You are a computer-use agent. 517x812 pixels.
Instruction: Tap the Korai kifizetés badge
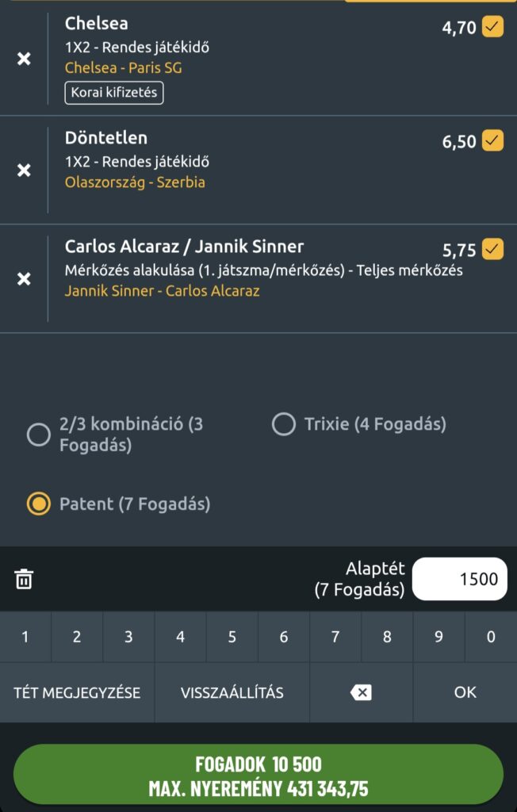tap(114, 93)
